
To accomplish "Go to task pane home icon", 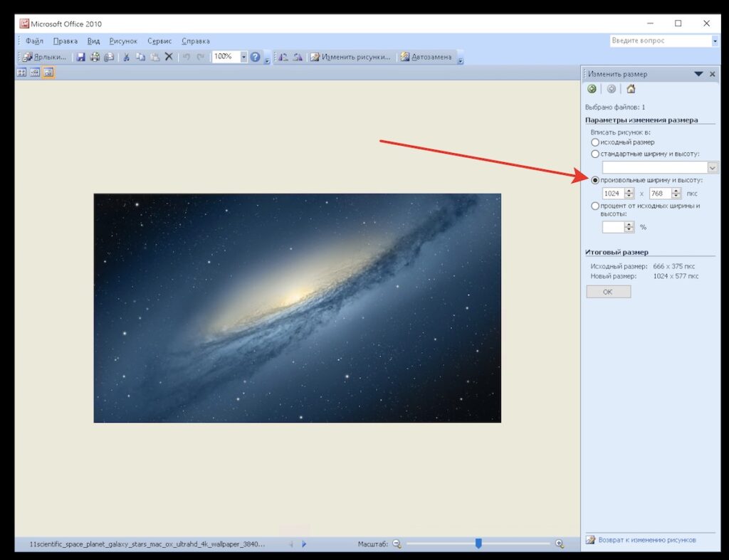I will tap(631, 89).
